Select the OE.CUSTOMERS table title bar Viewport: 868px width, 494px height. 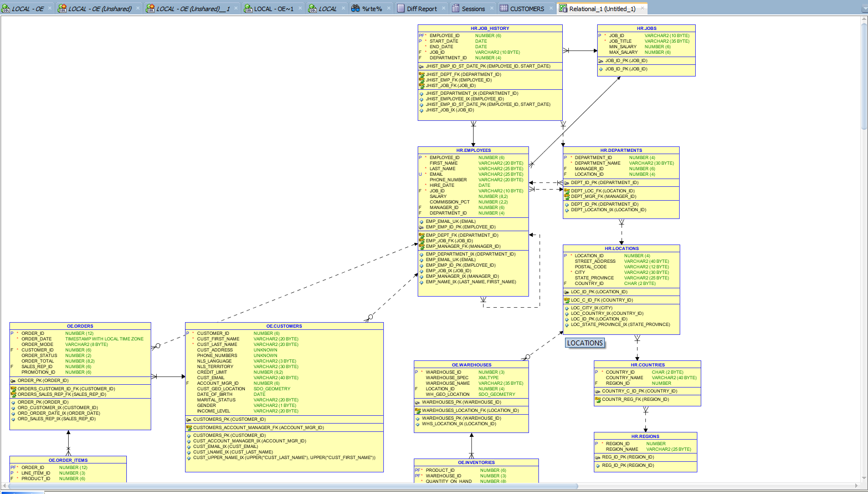(x=284, y=326)
